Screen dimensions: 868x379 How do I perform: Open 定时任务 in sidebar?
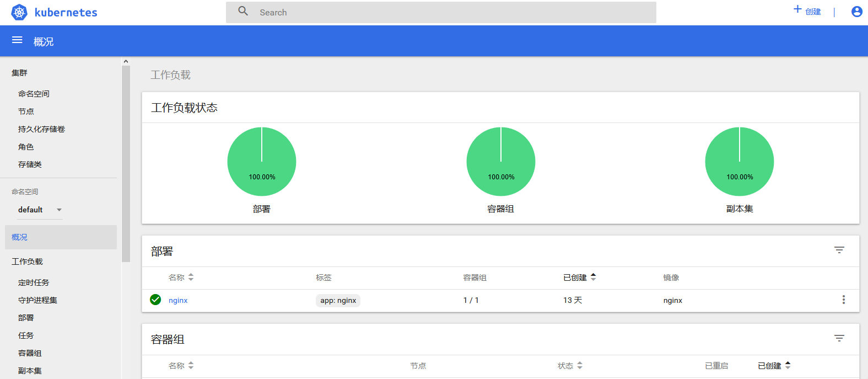coord(34,282)
